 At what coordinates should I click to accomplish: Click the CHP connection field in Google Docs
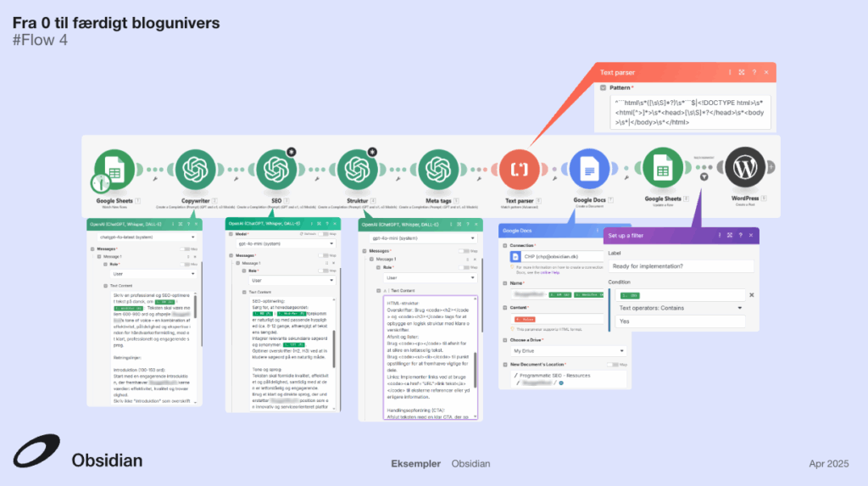pos(556,257)
